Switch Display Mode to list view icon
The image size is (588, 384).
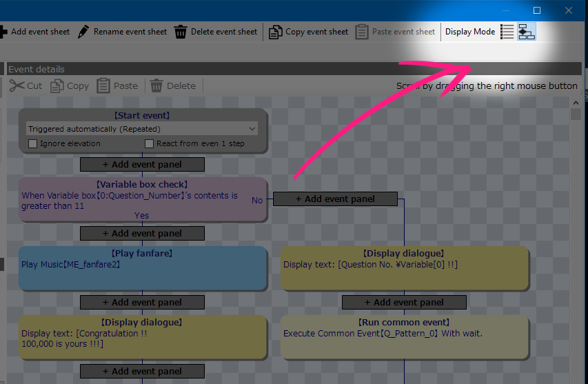[507, 32]
